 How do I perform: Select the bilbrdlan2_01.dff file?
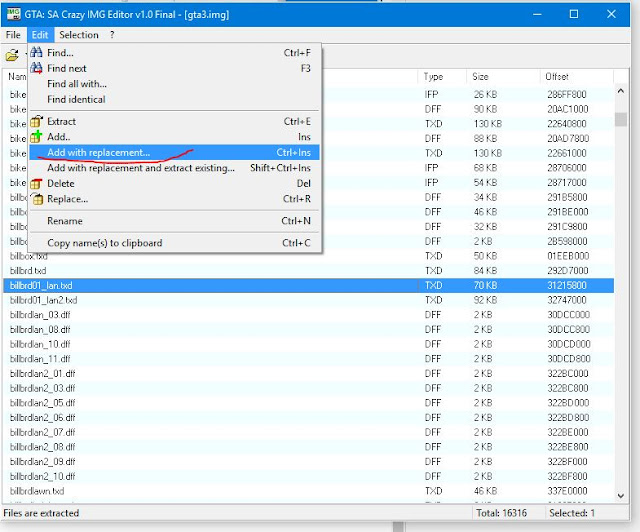click(42, 374)
